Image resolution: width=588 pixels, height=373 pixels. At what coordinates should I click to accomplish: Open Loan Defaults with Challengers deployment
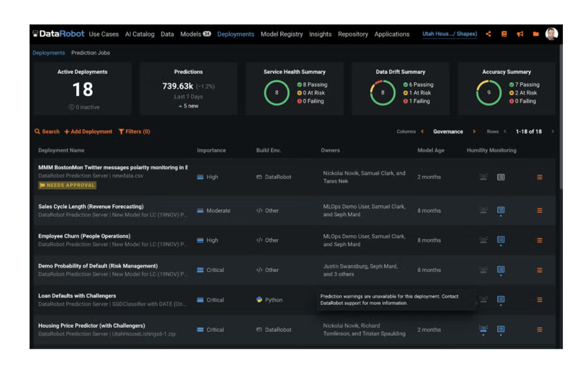pyautogui.click(x=77, y=296)
